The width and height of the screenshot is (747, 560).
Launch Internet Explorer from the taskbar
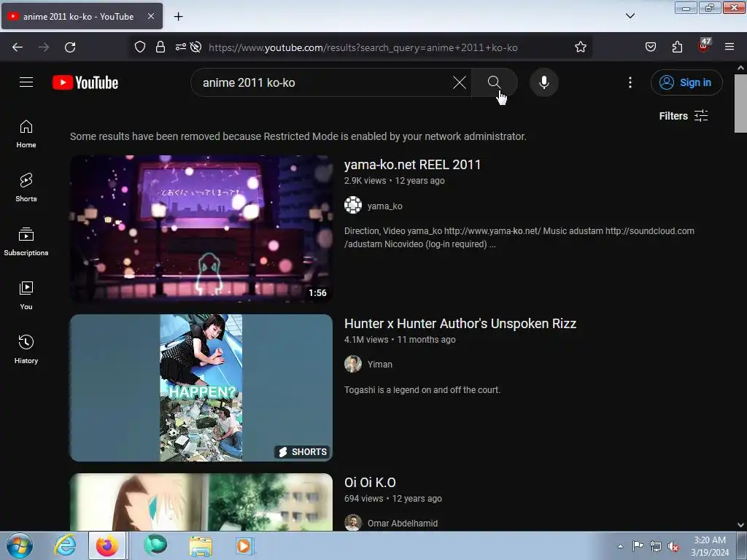pyautogui.click(x=65, y=545)
